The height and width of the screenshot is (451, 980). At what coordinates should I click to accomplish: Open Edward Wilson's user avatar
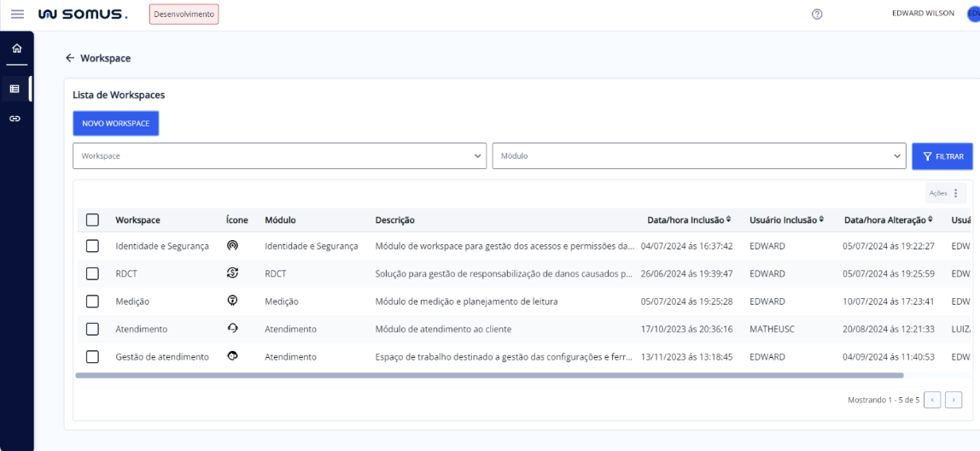coord(973,14)
